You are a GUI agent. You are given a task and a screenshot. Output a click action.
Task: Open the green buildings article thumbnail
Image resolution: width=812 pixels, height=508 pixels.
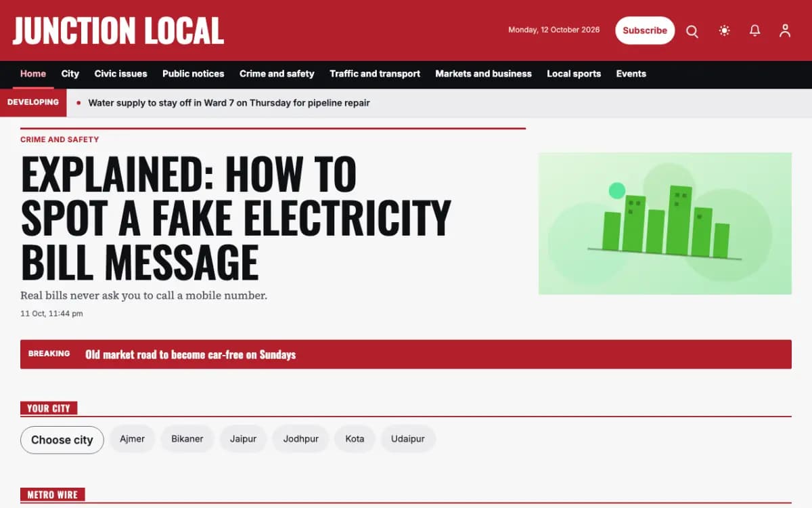[665, 224]
